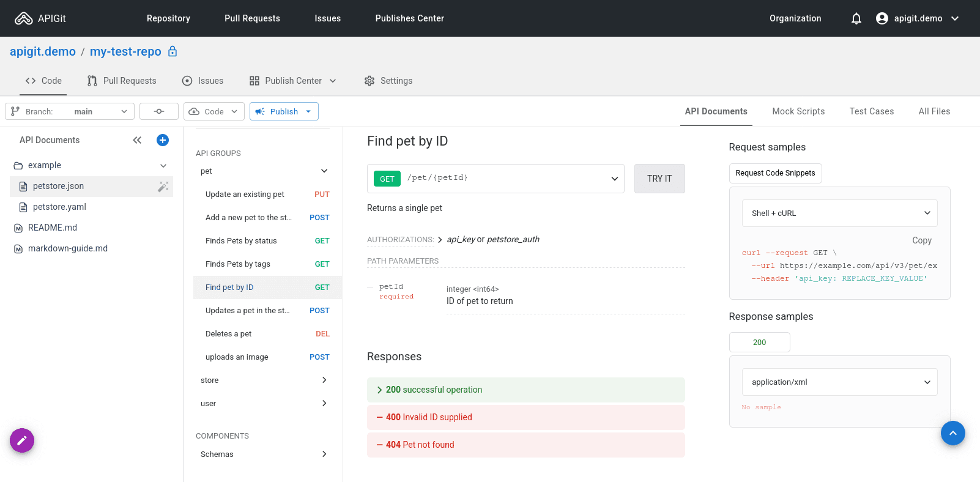Open the Publish button dropdown

click(x=284, y=111)
